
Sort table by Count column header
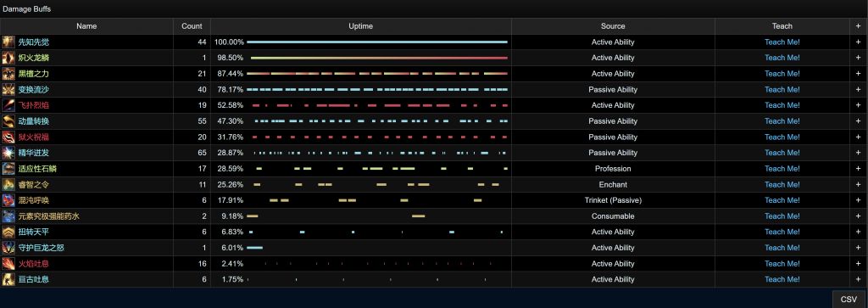192,26
